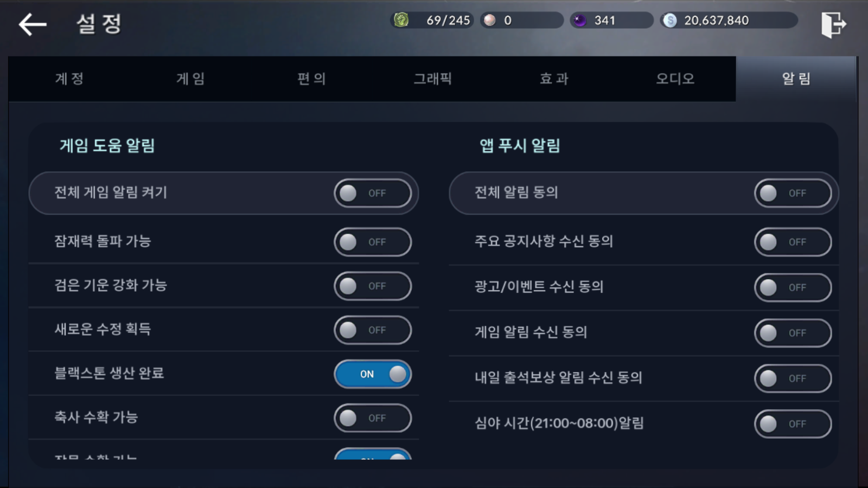
Task: Switch to the 그래픽 tab
Action: click(432, 79)
